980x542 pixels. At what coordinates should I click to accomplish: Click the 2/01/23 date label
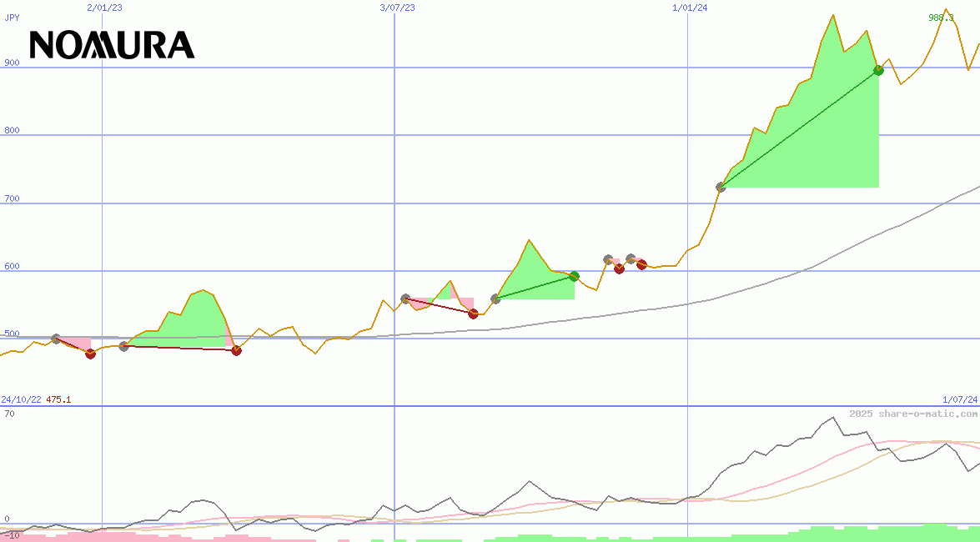click(x=104, y=8)
